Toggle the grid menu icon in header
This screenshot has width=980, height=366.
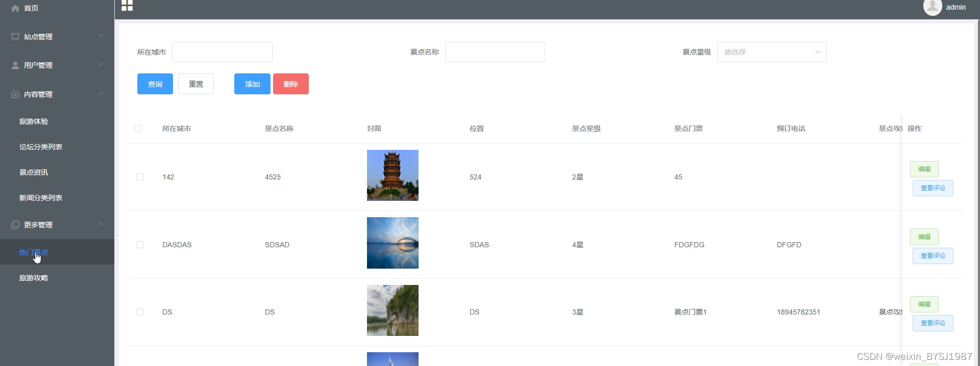[127, 5]
